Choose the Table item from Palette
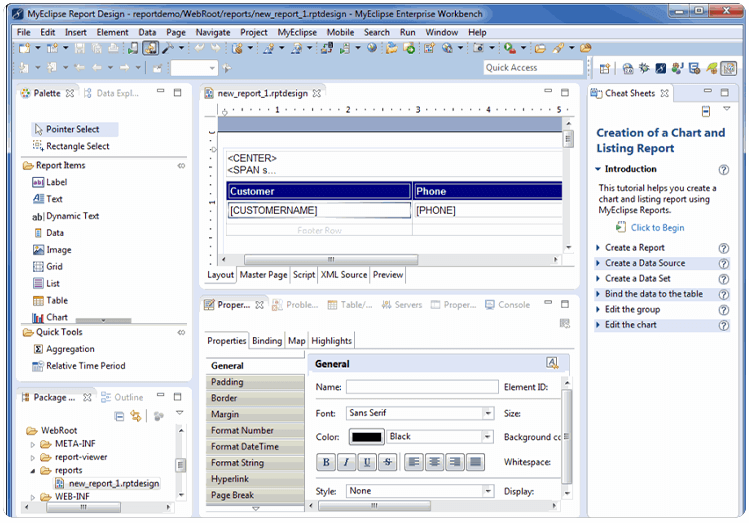This screenshot has width=749, height=523. [57, 300]
